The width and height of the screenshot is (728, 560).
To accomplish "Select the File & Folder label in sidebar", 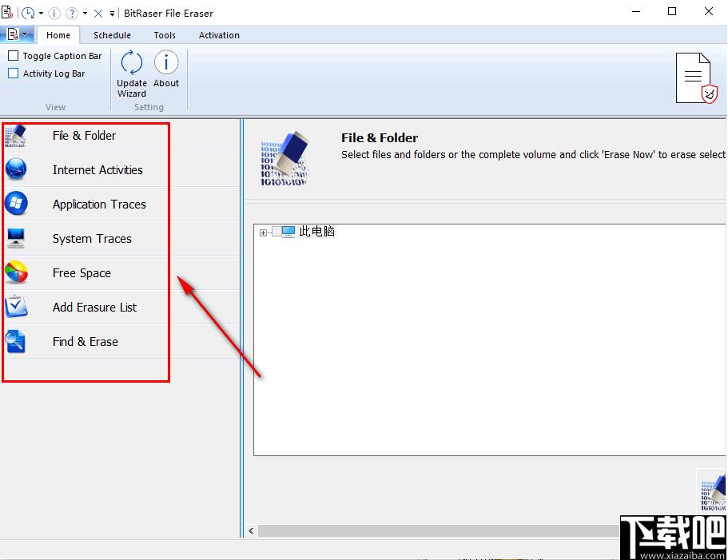I will [x=84, y=136].
